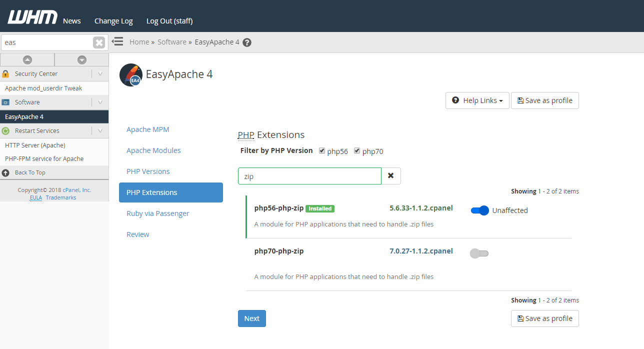This screenshot has height=349, width=644.
Task: Collapse the Restart Services section
Action: pyautogui.click(x=100, y=131)
